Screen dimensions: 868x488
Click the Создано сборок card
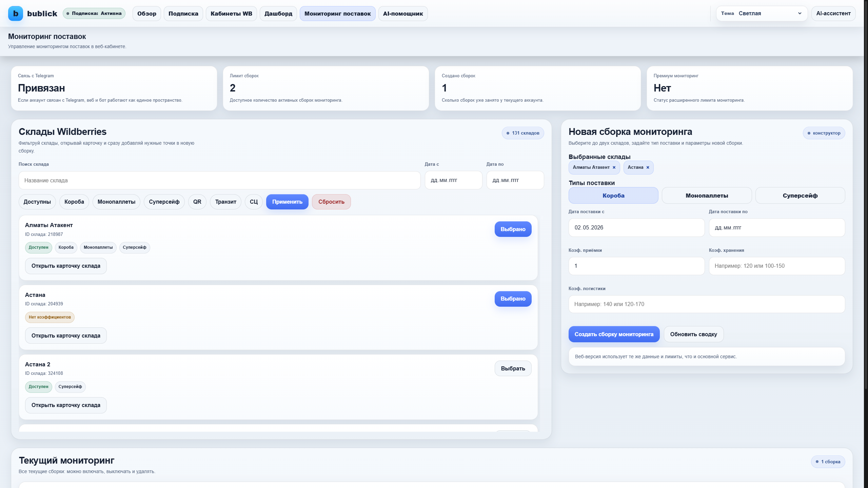538,88
